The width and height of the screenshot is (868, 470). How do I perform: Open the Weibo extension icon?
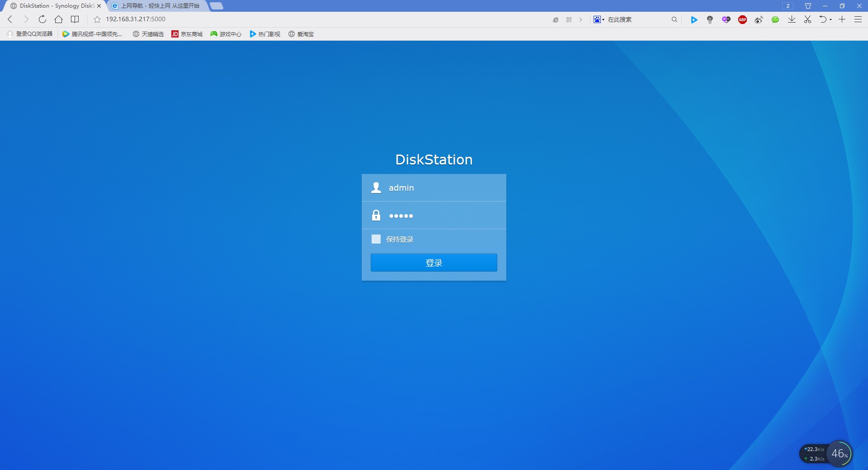[x=759, y=19]
